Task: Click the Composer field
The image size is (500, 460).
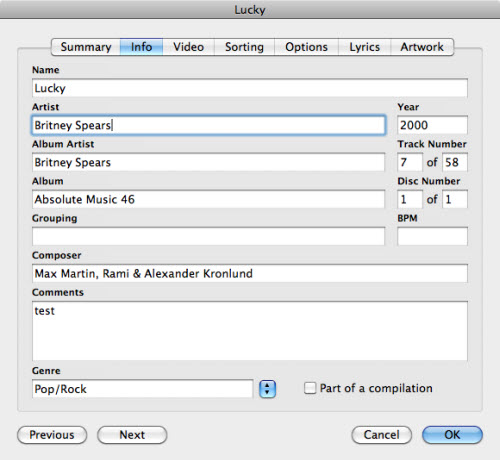Action: point(250,273)
